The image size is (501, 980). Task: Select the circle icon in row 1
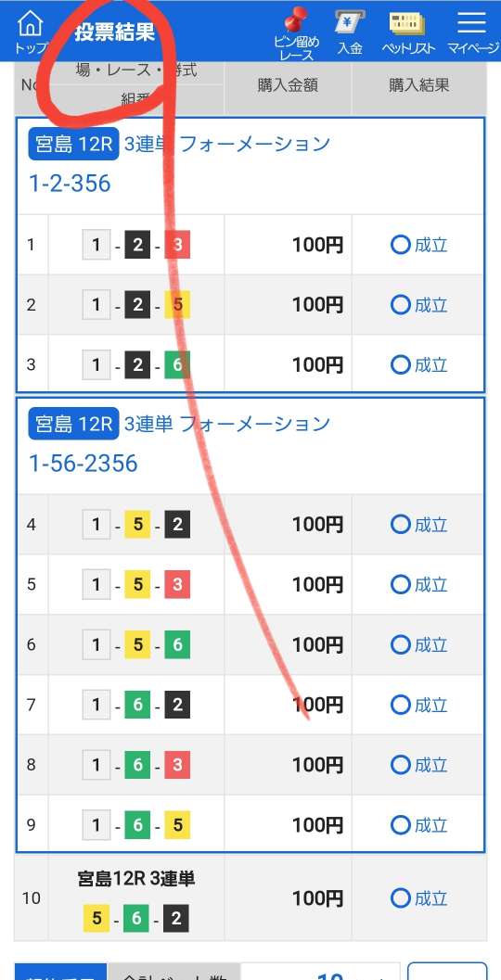[400, 245]
